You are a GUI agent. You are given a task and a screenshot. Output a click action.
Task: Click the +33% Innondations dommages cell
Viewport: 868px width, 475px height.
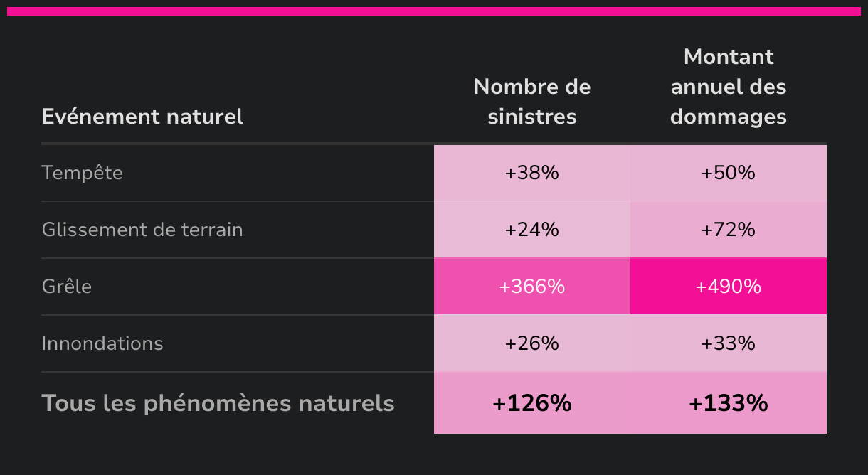tap(728, 343)
